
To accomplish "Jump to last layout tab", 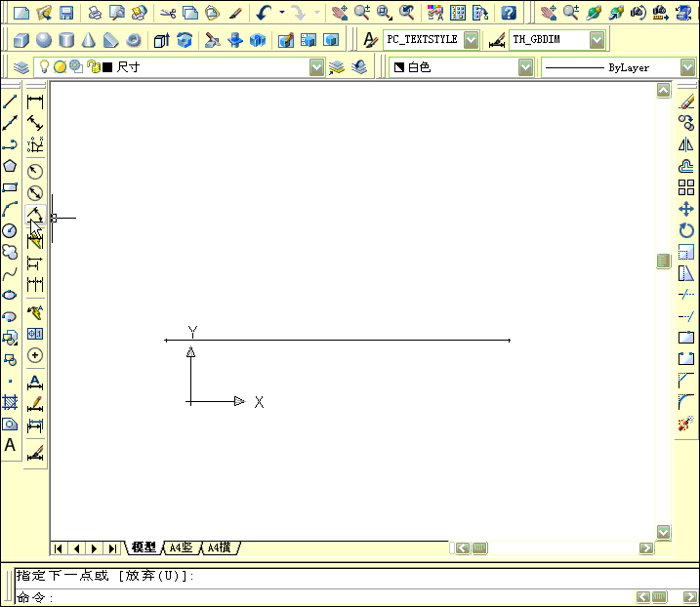I will [x=112, y=548].
